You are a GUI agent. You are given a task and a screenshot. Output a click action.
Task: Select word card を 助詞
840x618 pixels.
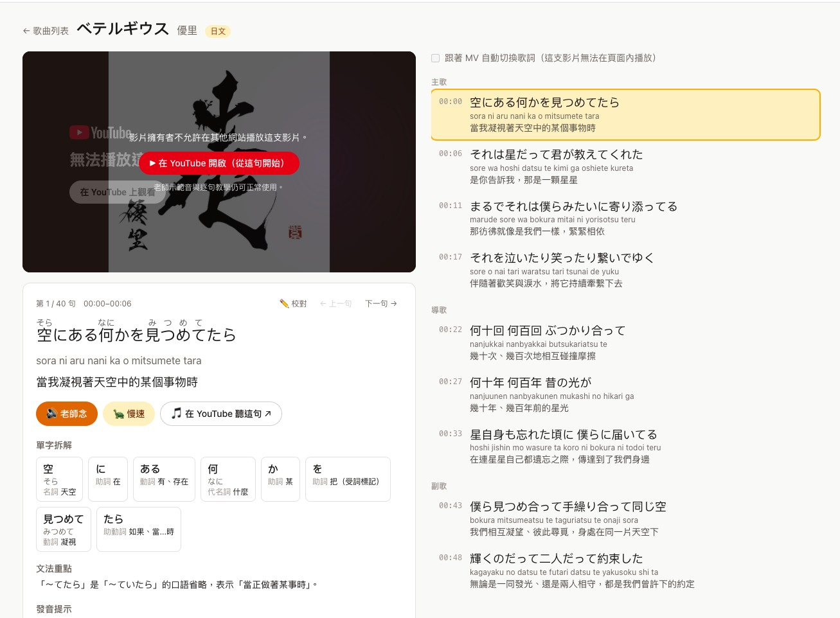click(x=348, y=479)
